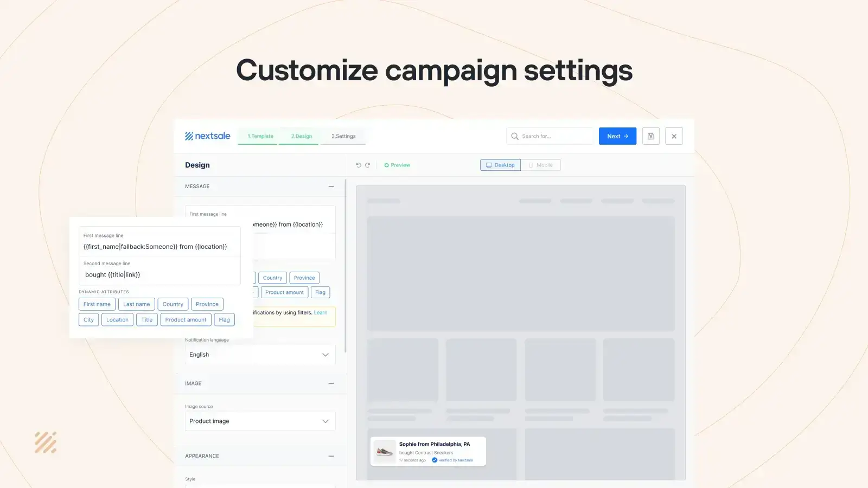Close the campaign editor with X
This screenshot has height=488, width=868.
tap(674, 136)
